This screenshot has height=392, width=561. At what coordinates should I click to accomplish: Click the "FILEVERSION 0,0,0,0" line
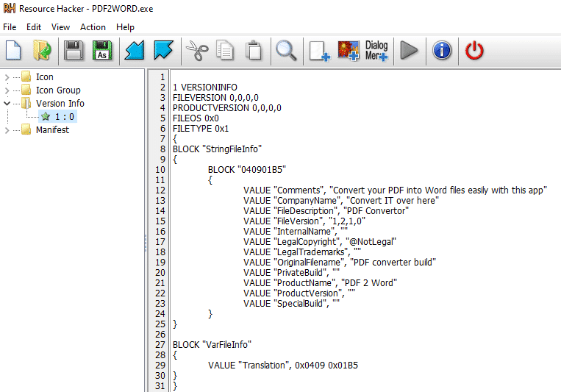pyautogui.click(x=215, y=98)
